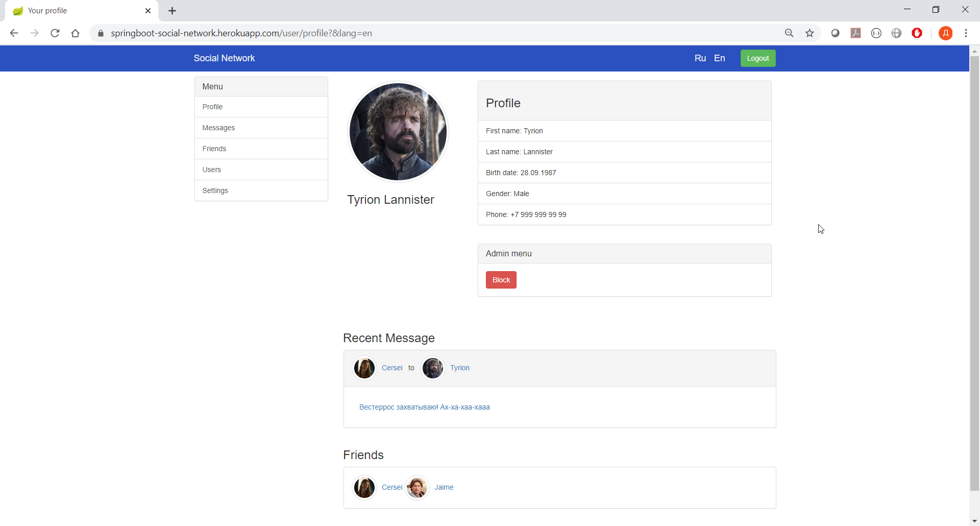This screenshot has width=980, height=526.
Task: Restore down the browser window
Action: click(x=936, y=10)
